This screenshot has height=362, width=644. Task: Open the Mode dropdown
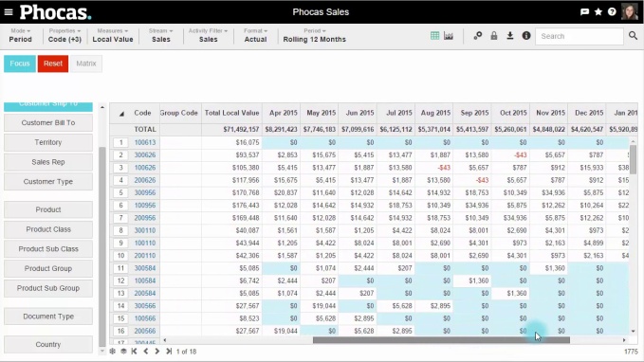click(20, 35)
